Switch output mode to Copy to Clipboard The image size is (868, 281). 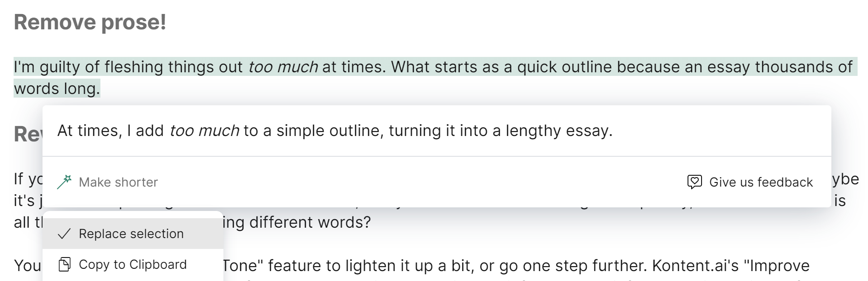click(133, 264)
